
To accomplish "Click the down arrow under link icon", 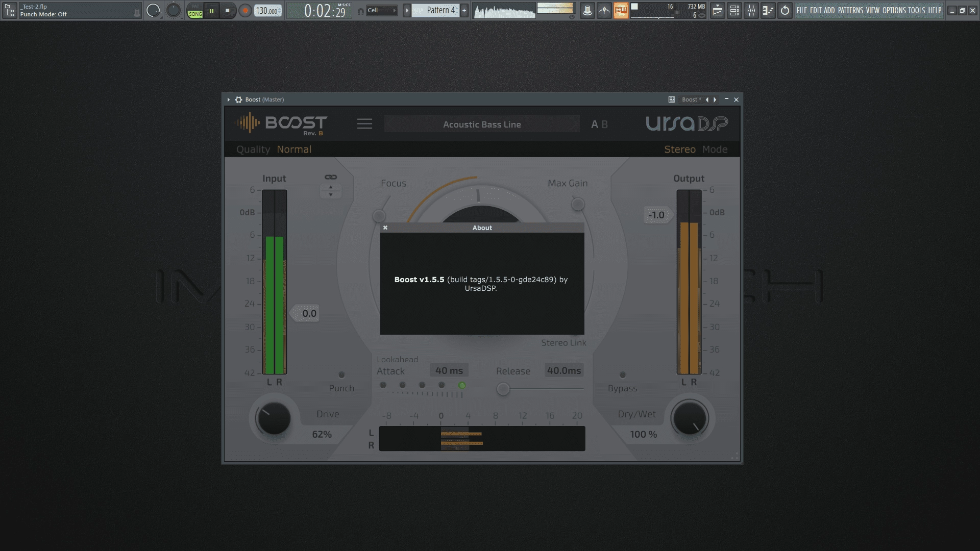I will point(331,194).
